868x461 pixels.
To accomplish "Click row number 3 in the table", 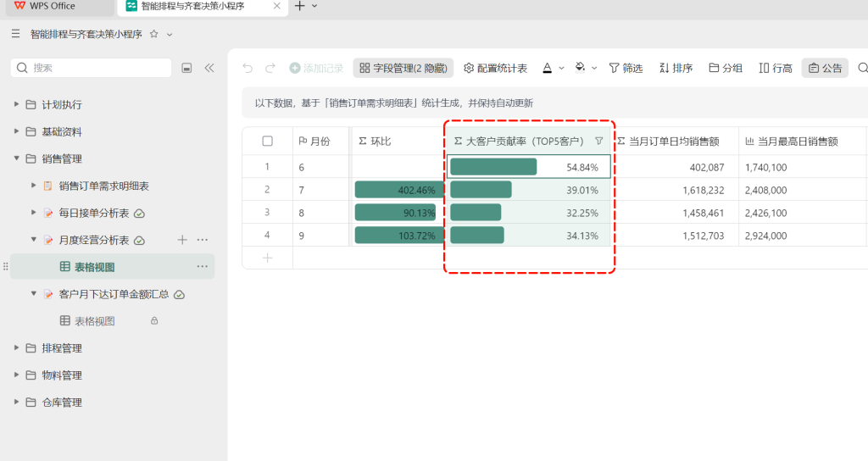I will click(267, 212).
